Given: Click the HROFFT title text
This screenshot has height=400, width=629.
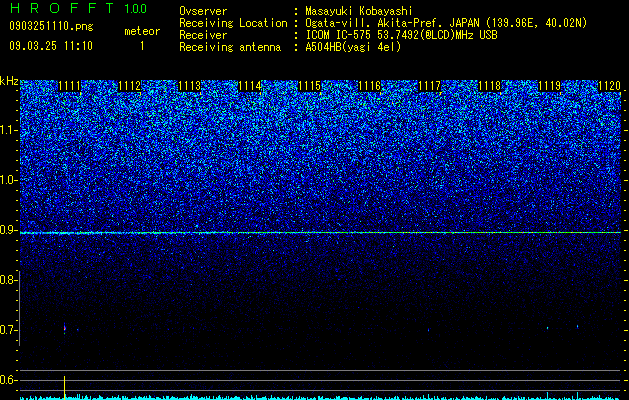Looking at the screenshot, I should click(62, 8).
